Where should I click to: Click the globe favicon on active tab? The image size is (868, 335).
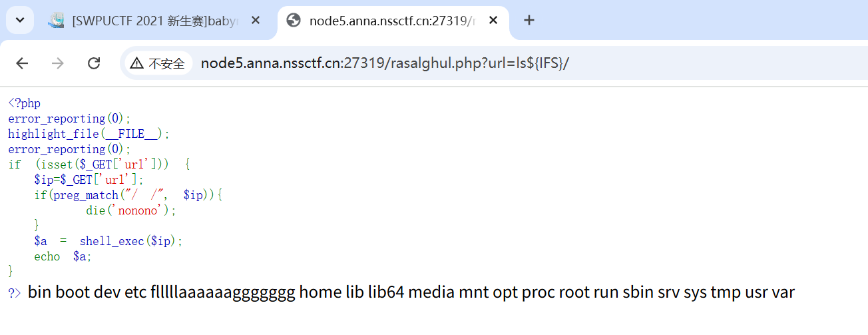(x=294, y=21)
